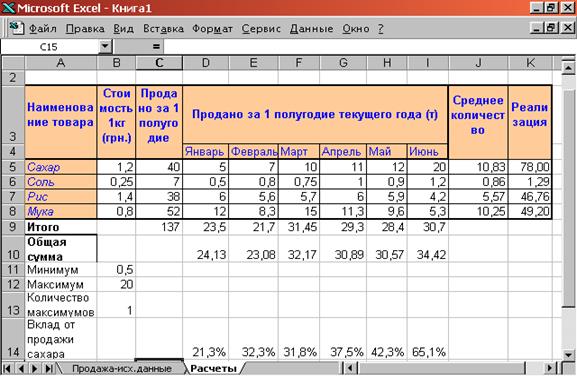Click vertical scrollbar down arrow

(x=569, y=355)
